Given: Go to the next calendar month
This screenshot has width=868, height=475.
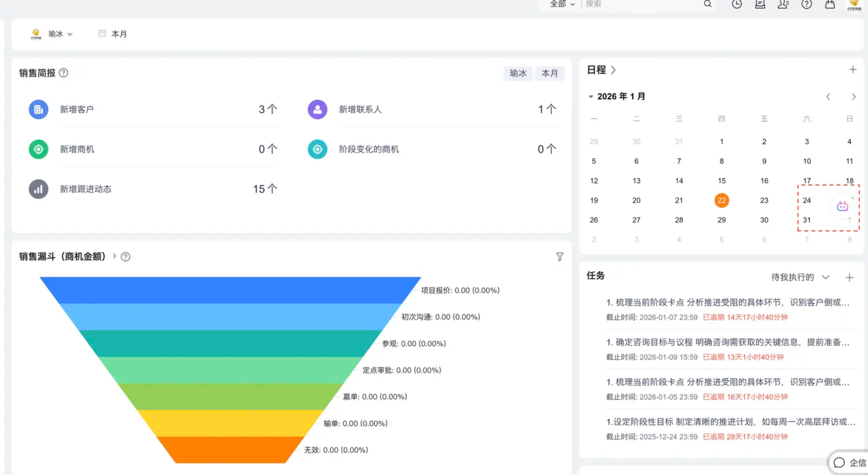Looking at the screenshot, I should 854,97.
